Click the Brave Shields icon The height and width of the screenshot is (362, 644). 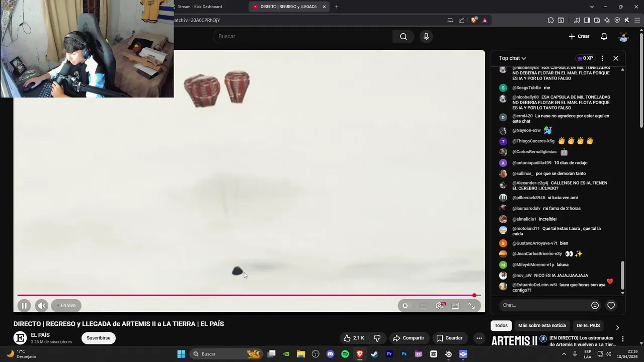(x=473, y=20)
